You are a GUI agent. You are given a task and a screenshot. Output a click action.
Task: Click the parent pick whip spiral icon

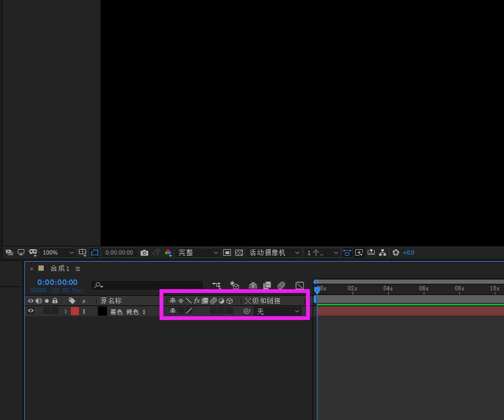point(247,311)
